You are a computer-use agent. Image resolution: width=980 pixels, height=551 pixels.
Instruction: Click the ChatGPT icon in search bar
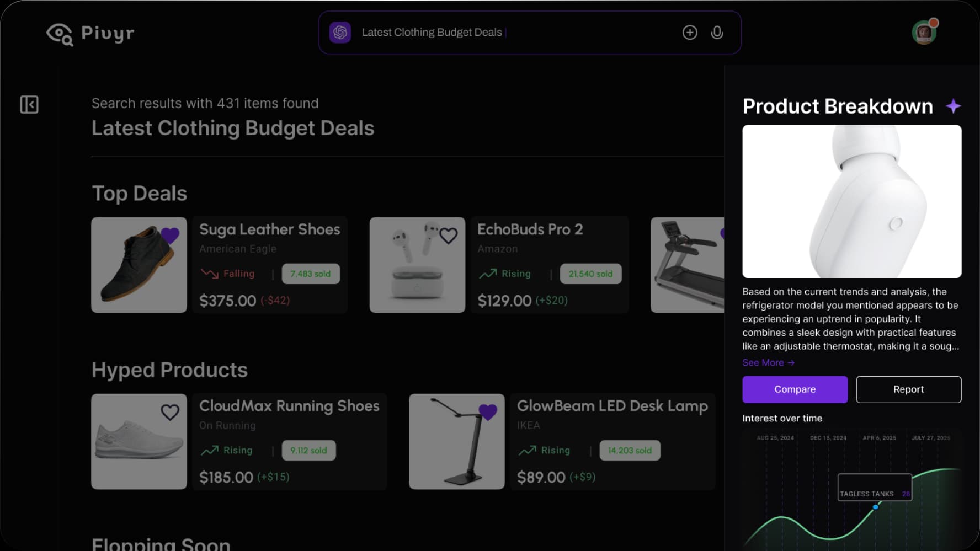point(340,33)
